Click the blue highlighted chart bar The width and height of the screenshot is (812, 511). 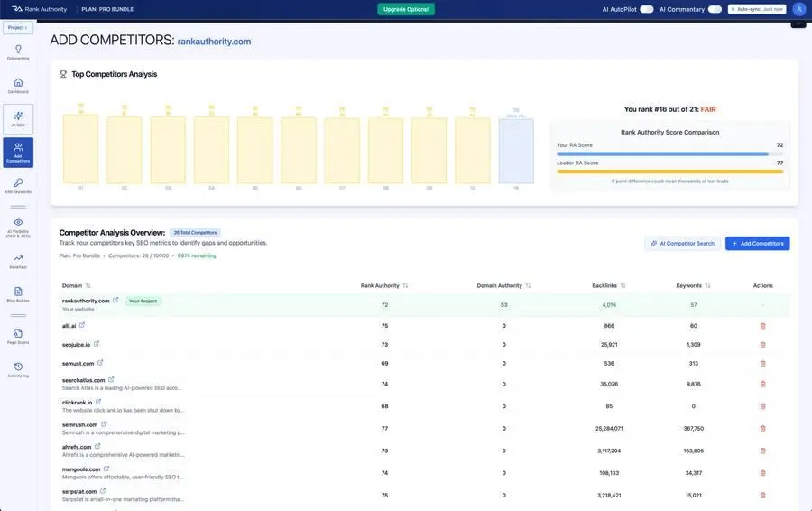tap(516, 151)
